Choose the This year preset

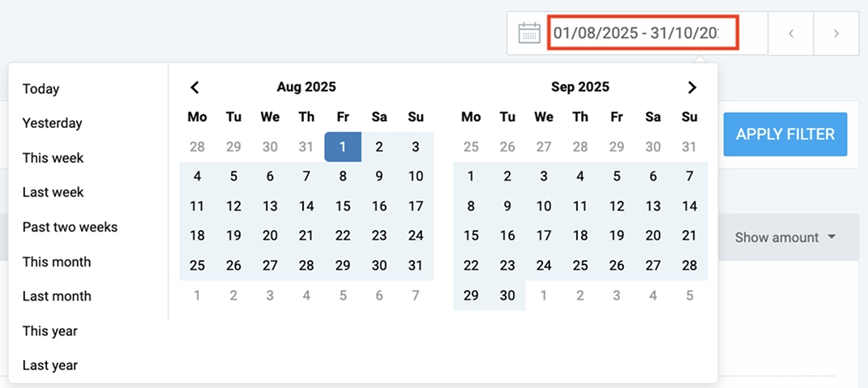(x=49, y=330)
